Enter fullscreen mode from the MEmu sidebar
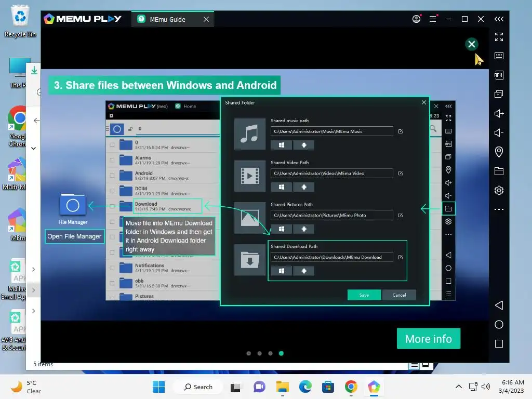This screenshot has width=532, height=399. coord(499,37)
